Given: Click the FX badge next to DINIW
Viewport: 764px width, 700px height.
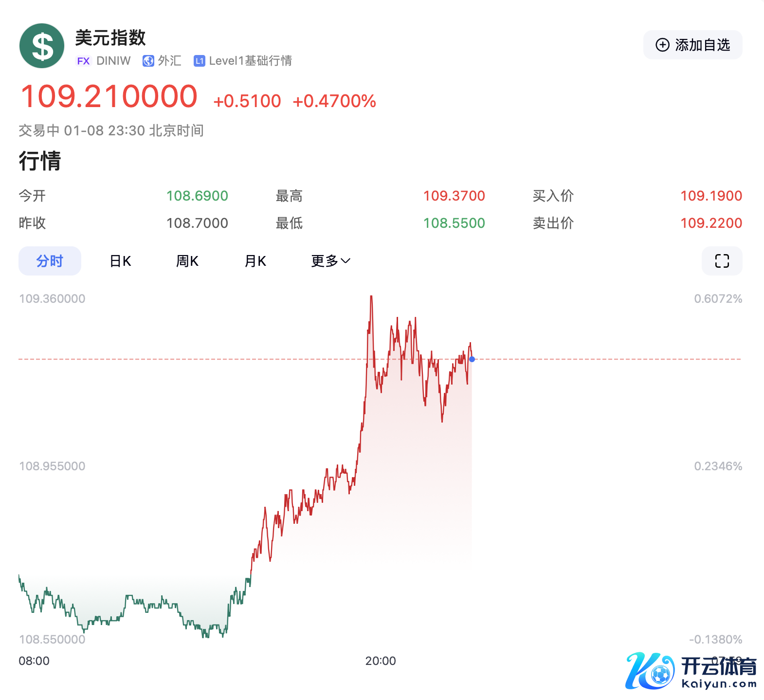Looking at the screenshot, I should 83,61.
